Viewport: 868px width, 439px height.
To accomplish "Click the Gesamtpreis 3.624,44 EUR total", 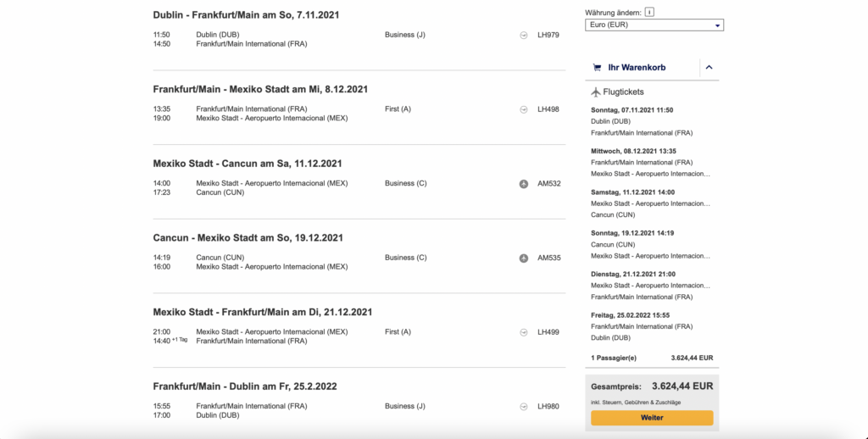I will point(652,386).
